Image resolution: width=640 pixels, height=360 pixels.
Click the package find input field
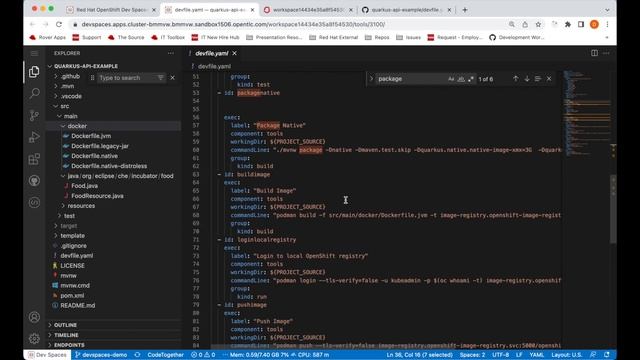[x=410, y=79]
